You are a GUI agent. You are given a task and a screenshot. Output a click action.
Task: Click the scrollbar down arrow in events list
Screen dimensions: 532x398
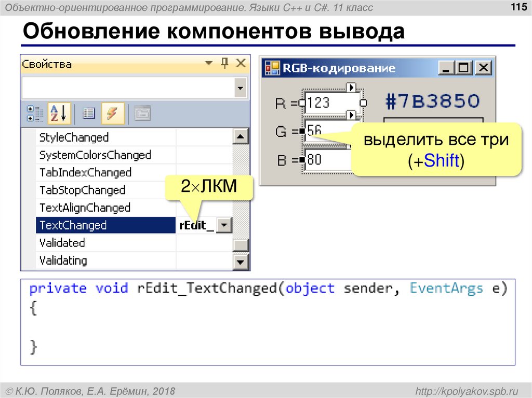241,262
